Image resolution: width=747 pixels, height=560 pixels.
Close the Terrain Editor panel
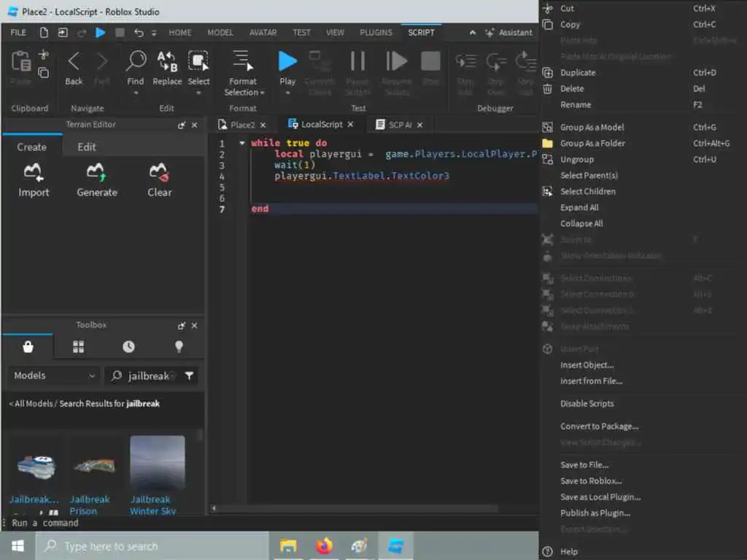tap(194, 125)
